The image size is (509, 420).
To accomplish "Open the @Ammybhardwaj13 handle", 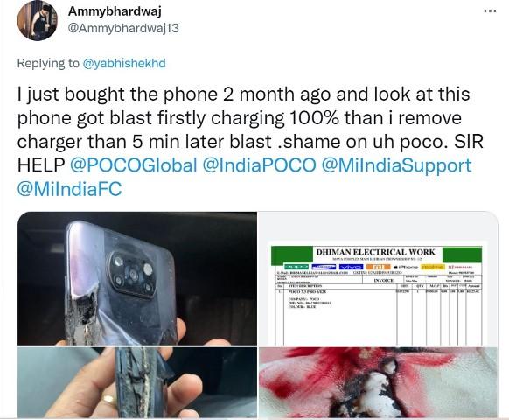I will (x=123, y=28).
